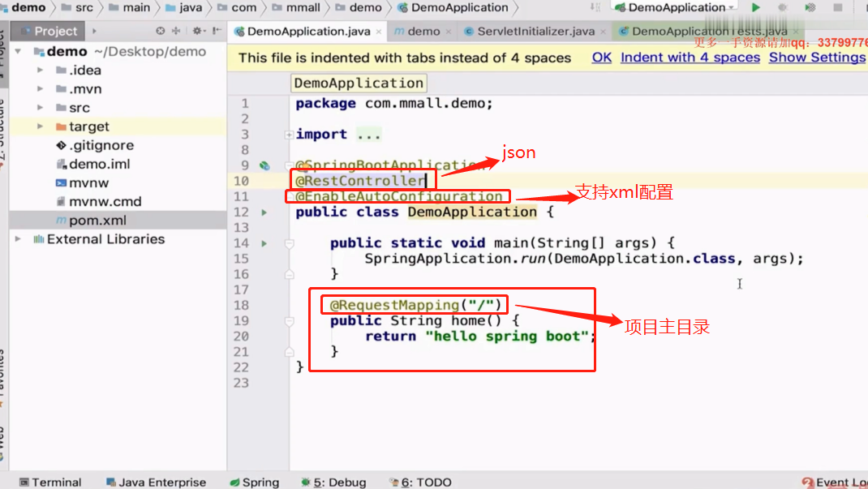Click the @EnableAutoConfiguration annotation
This screenshot has width=868, height=489.
(398, 196)
